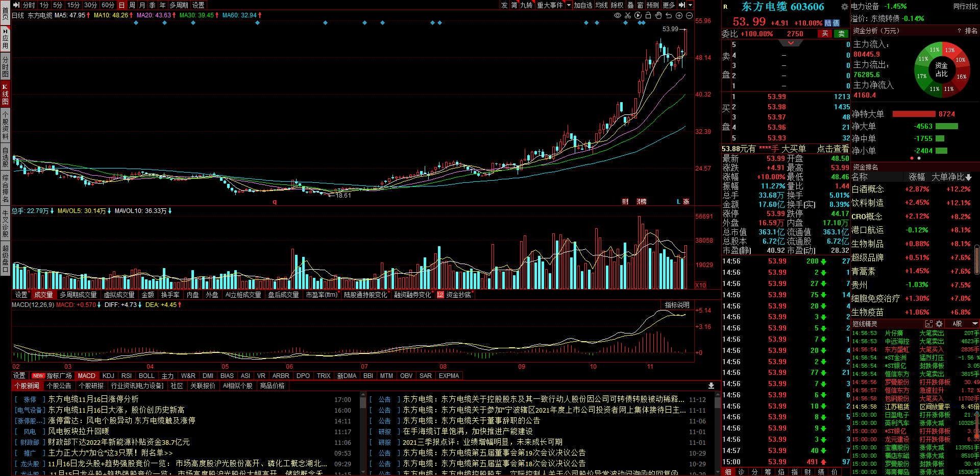Viewport: 980px width, 476px height.
Task: Click 排名 in capital analysis header
Action: pyautogui.click(x=971, y=31)
